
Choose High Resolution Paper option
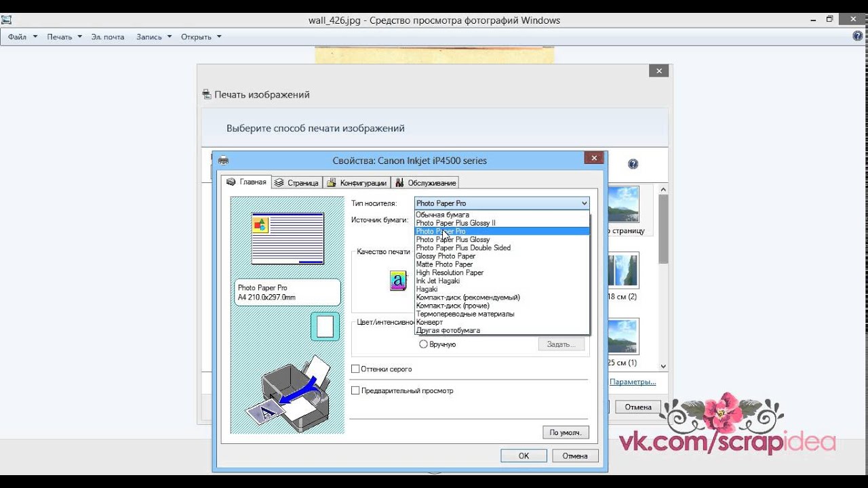[x=502, y=272]
